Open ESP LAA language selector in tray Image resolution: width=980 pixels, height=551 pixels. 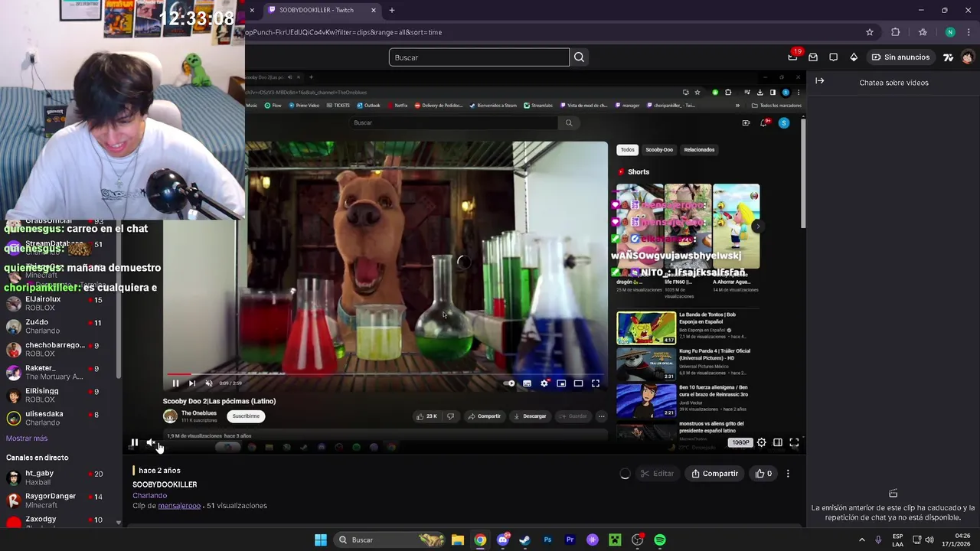(x=897, y=540)
